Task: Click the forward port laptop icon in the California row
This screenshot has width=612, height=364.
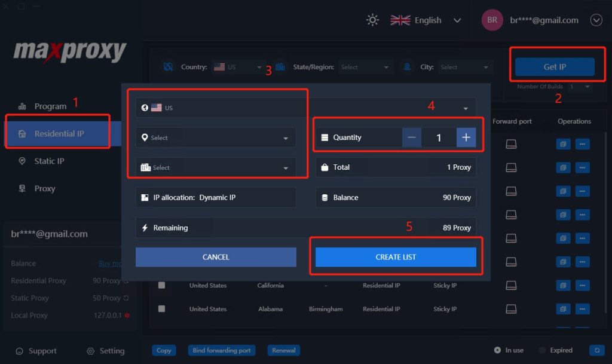Action: 511,285
